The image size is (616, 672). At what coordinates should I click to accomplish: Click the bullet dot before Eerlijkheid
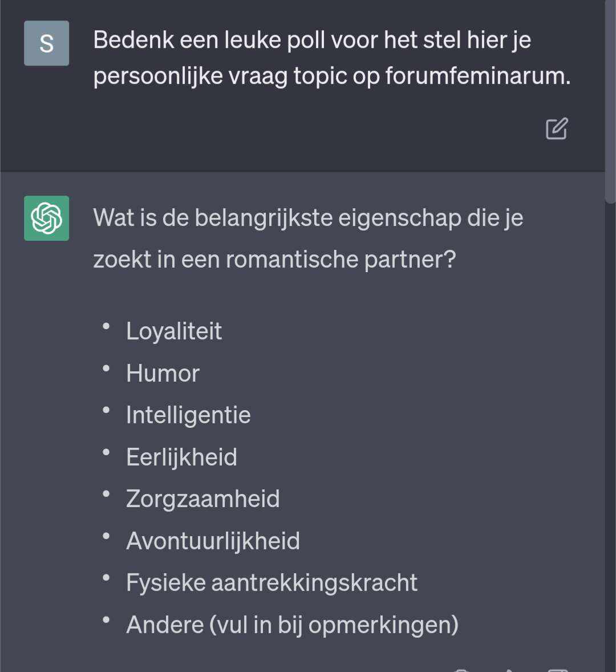pyautogui.click(x=106, y=452)
